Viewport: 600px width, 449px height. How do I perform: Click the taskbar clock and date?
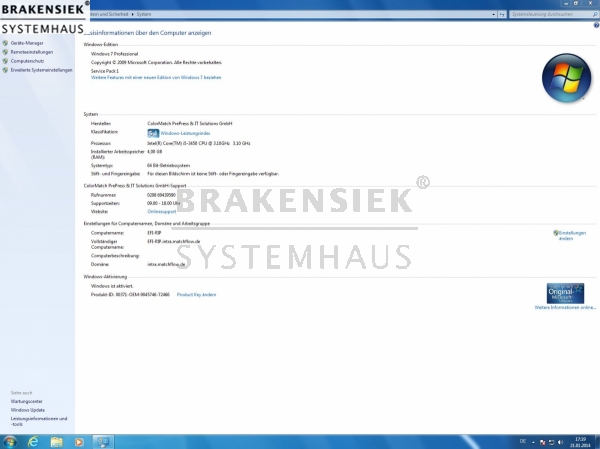click(x=580, y=442)
